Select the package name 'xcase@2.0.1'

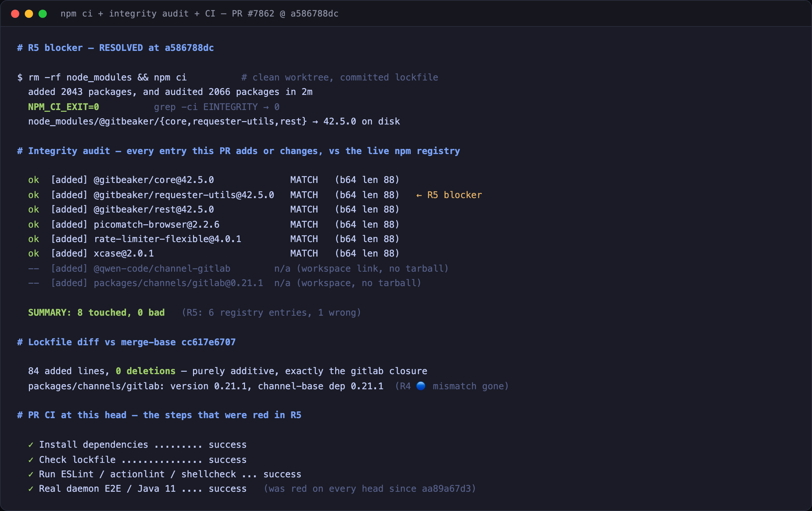[x=124, y=253]
